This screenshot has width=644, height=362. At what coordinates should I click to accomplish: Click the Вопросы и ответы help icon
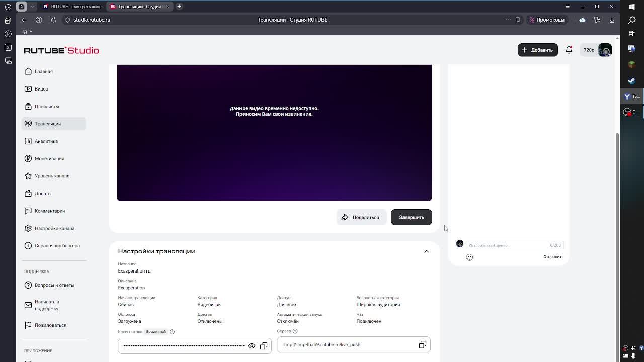(28, 285)
